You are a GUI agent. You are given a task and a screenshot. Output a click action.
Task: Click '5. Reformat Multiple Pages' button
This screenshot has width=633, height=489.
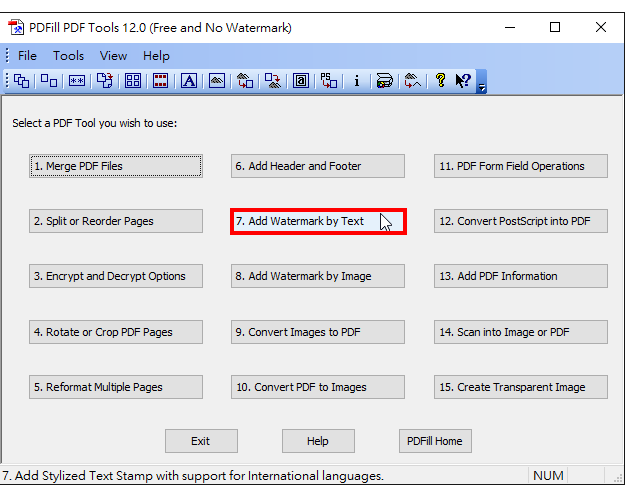point(116,387)
